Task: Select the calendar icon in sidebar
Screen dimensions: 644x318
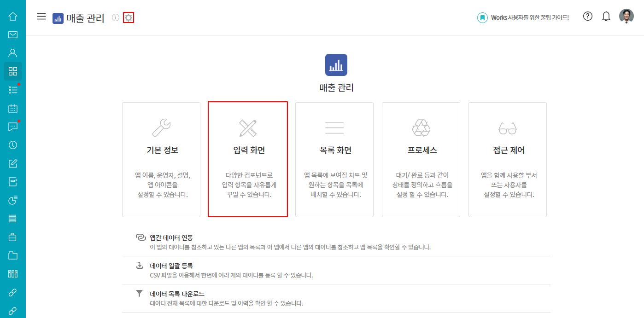Action: pyautogui.click(x=13, y=109)
